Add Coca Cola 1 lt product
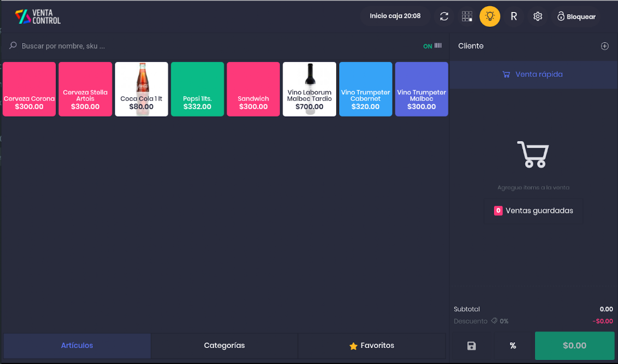The width and height of the screenshot is (618, 364). [142, 89]
